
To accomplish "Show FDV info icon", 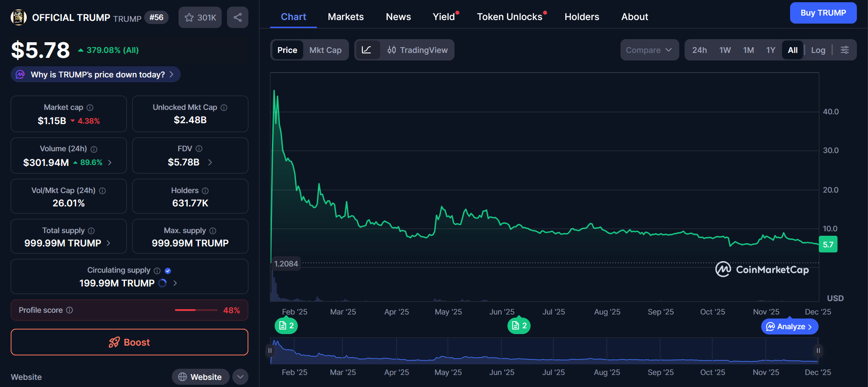I will point(199,149).
